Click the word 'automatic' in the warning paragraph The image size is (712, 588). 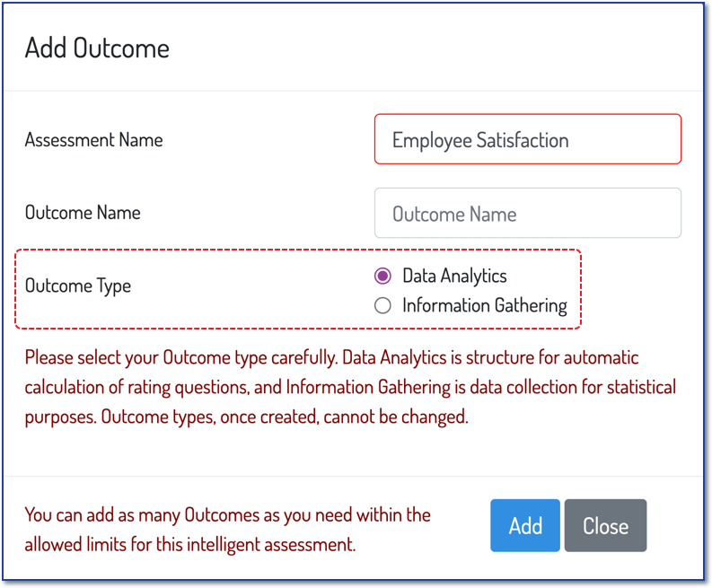(601, 358)
